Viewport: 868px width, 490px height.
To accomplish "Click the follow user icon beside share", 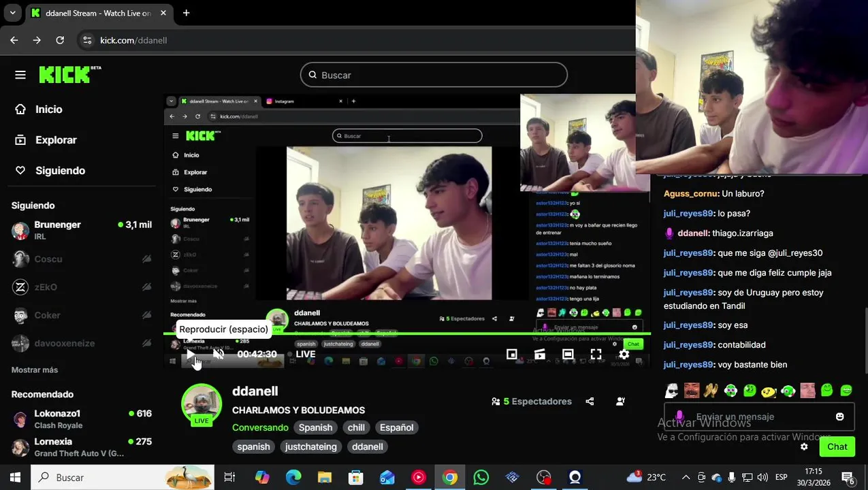I will (x=620, y=402).
